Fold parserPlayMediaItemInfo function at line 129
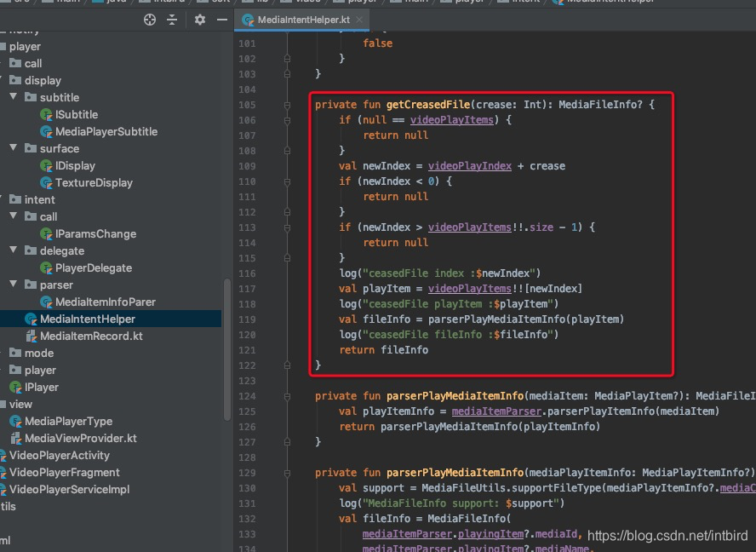 point(288,473)
